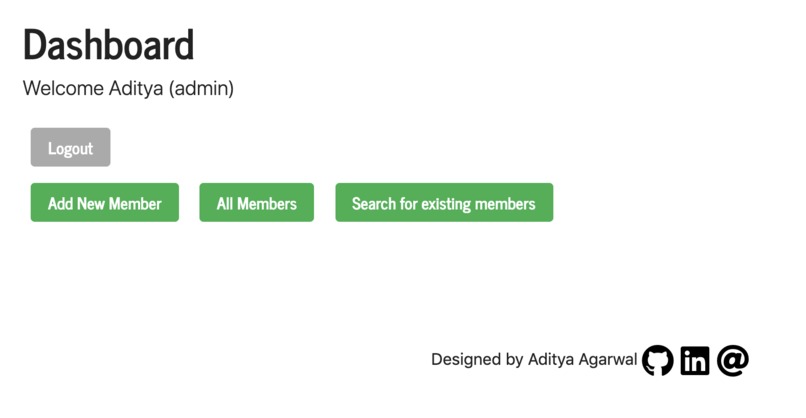Viewport: 806px width, 418px height.
Task: Visit the designer's GitHub via octocat logo
Action: coord(657,360)
